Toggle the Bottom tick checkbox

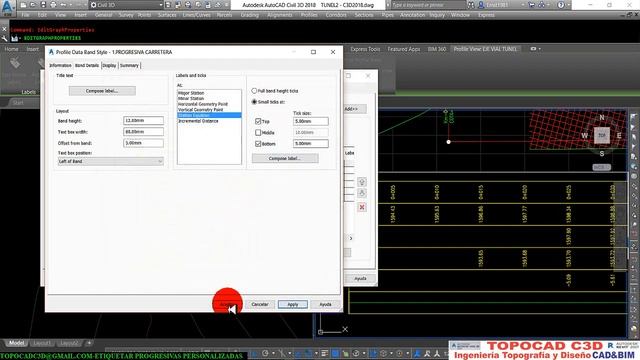(258, 144)
